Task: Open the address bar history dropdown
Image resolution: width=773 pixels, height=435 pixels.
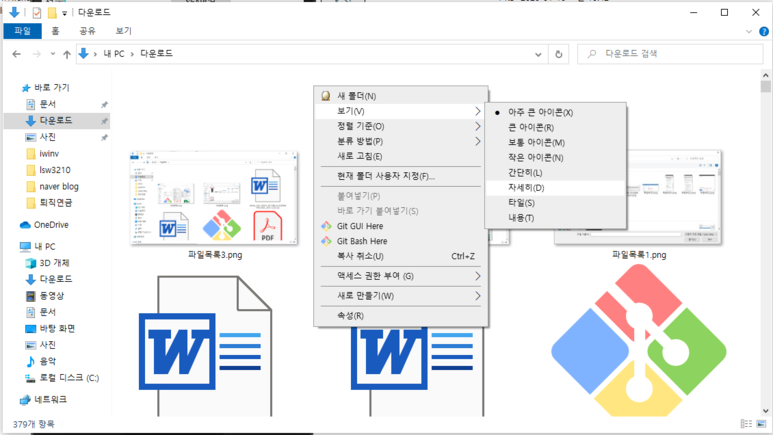Action: (538, 54)
